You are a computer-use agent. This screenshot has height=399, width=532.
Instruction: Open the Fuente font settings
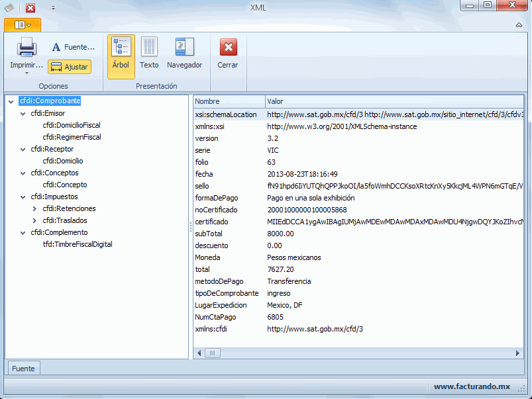point(74,47)
